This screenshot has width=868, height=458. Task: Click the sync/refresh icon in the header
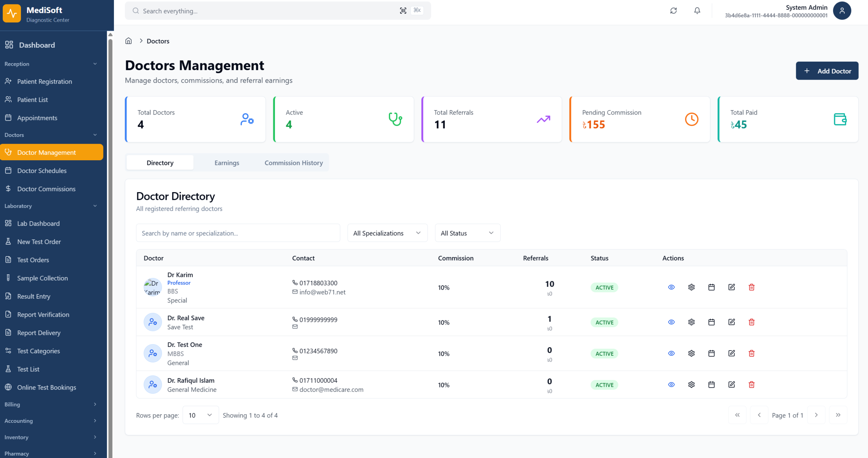[673, 11]
